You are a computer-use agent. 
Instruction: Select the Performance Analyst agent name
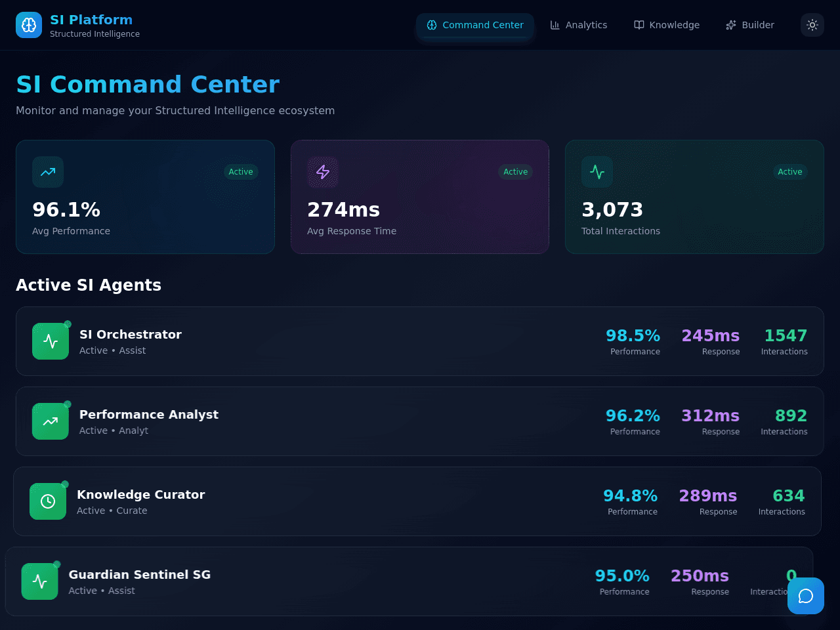click(x=149, y=415)
